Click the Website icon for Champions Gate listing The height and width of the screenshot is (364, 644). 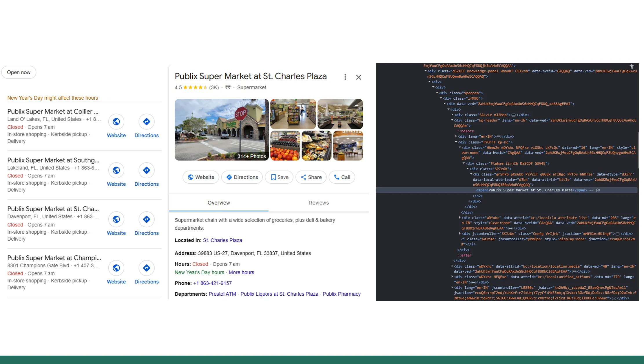[x=116, y=268]
